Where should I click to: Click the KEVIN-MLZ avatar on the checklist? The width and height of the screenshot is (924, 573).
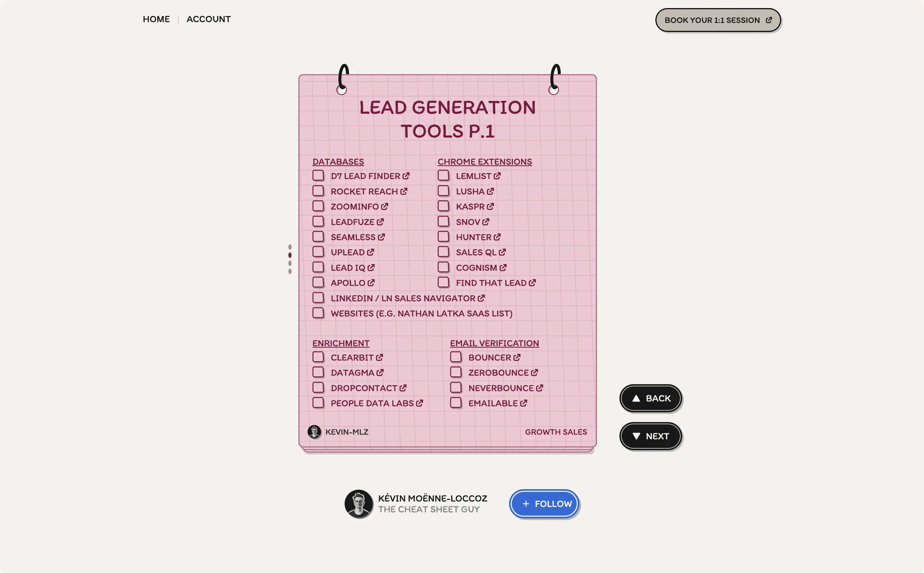click(314, 431)
